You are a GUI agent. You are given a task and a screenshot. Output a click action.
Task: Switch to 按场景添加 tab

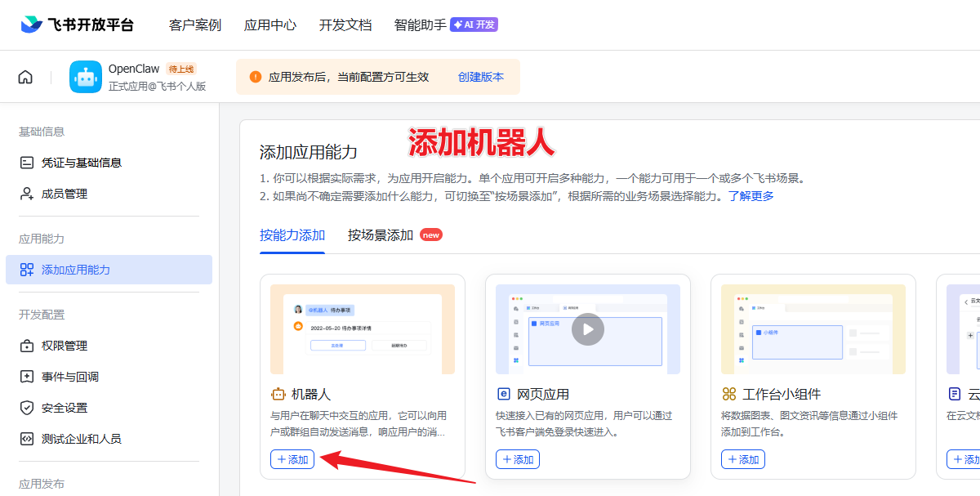pyautogui.click(x=381, y=235)
